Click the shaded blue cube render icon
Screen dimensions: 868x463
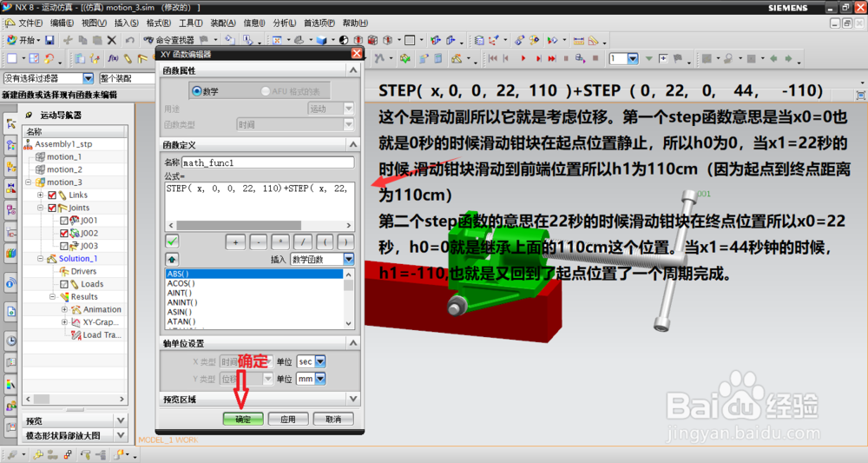click(x=322, y=40)
